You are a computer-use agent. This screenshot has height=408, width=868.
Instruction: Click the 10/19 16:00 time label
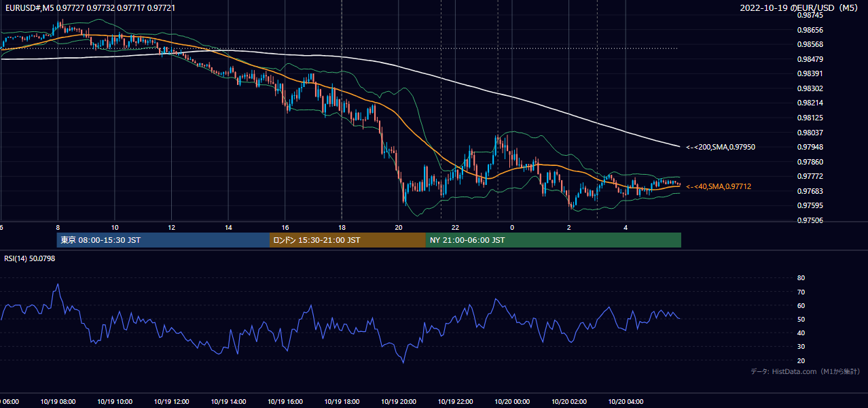point(285,402)
